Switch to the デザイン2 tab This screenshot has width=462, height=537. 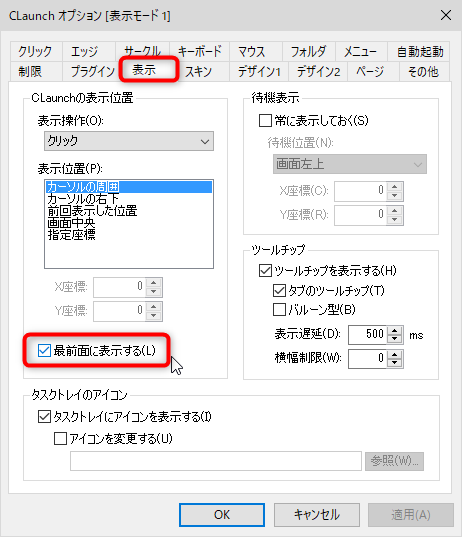318,72
